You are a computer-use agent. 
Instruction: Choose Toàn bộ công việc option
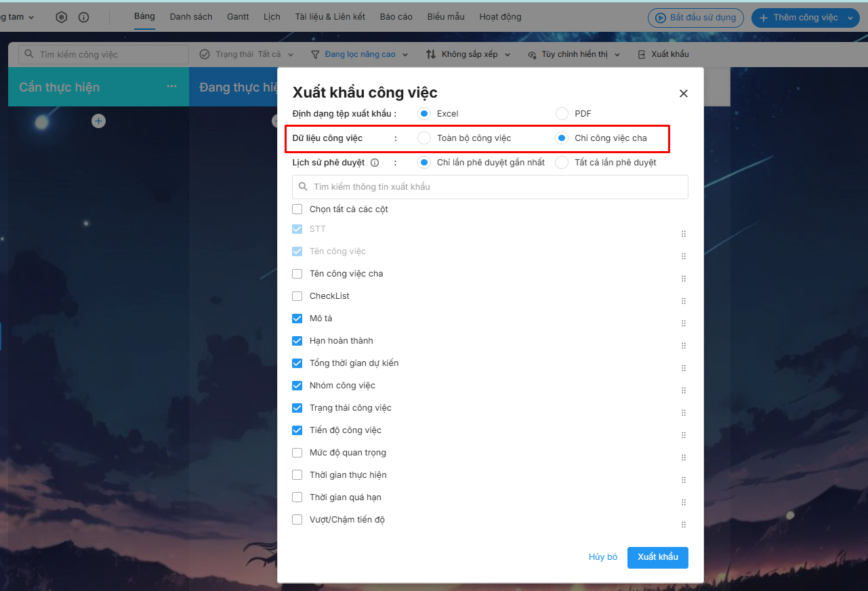tap(424, 138)
